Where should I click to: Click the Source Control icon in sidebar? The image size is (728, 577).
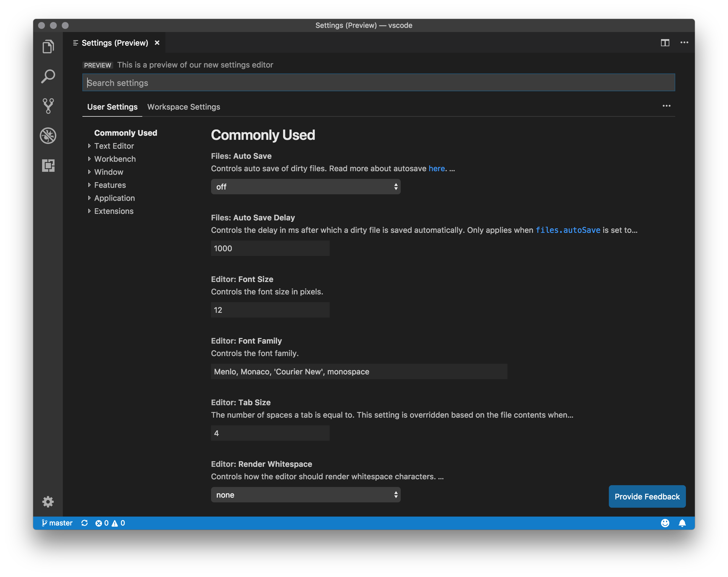pyautogui.click(x=48, y=106)
